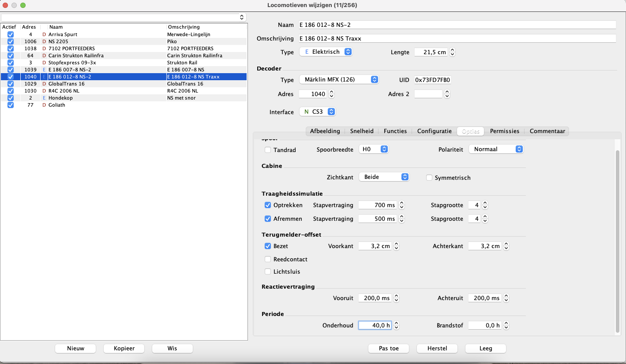Uncheck Actief for the Goliath locomotive
Image resolution: width=626 pixels, height=364 pixels.
tap(11, 105)
